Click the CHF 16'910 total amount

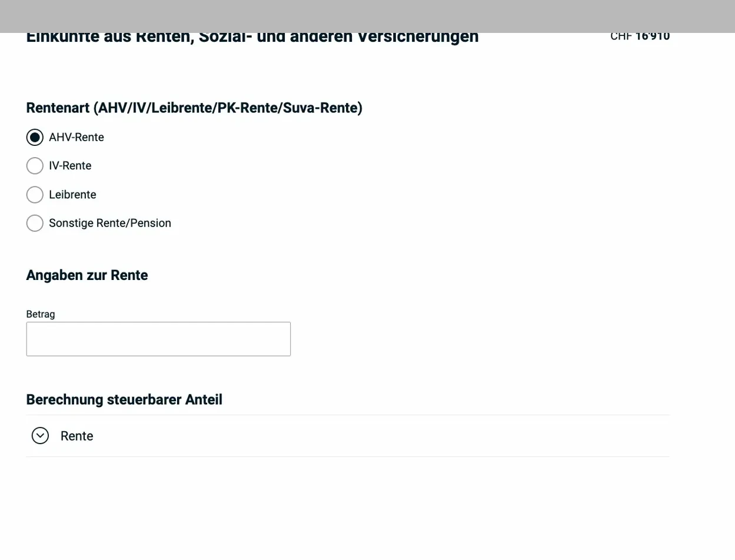point(640,36)
